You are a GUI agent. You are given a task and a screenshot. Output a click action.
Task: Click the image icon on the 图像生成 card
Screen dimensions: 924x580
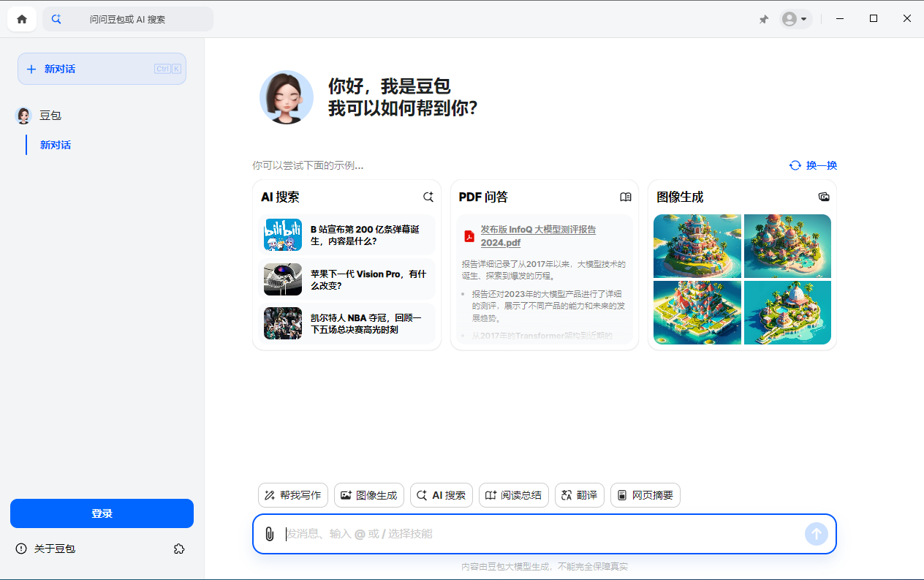(823, 197)
